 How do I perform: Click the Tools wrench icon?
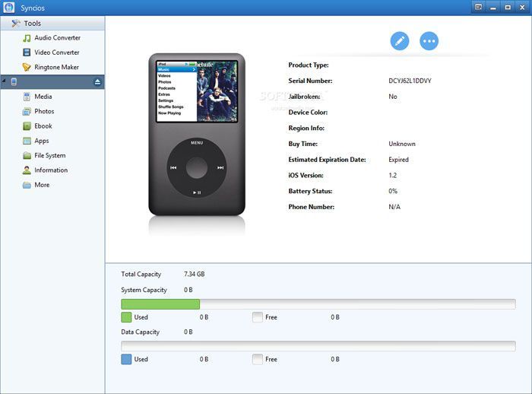pyautogui.click(x=16, y=24)
